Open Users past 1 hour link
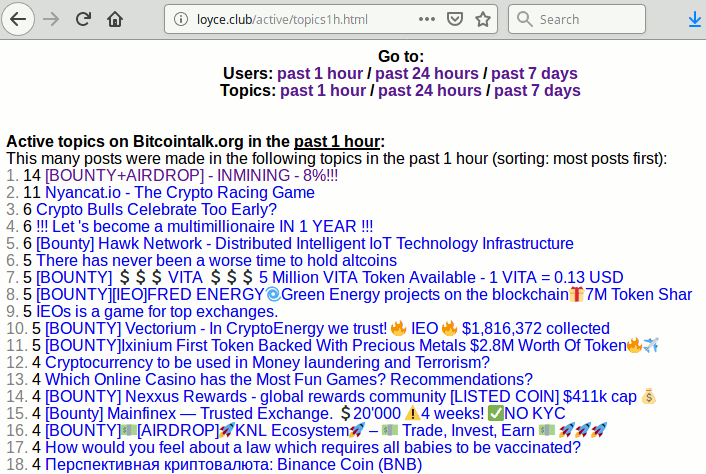 pos(320,73)
